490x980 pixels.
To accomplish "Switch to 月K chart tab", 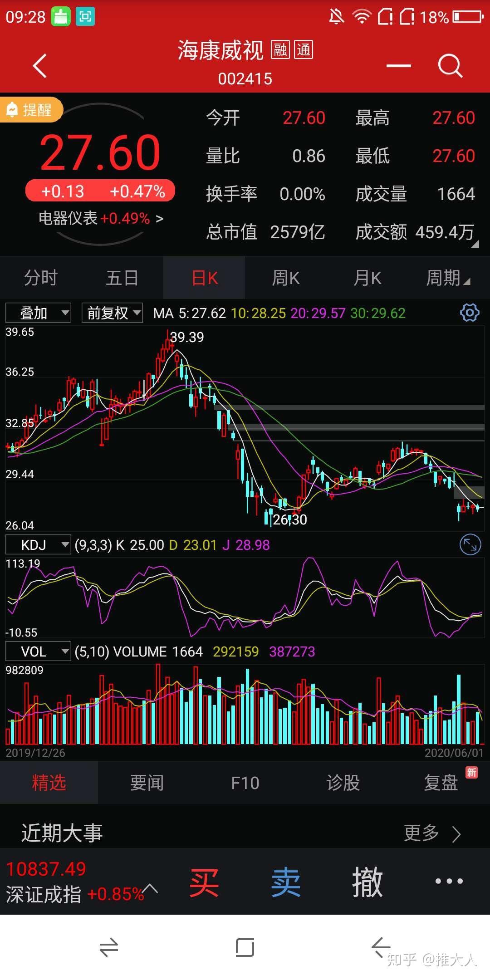I will click(x=367, y=278).
